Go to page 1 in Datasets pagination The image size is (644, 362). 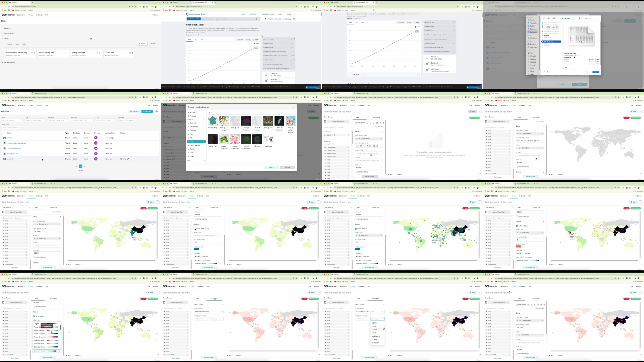80,166
